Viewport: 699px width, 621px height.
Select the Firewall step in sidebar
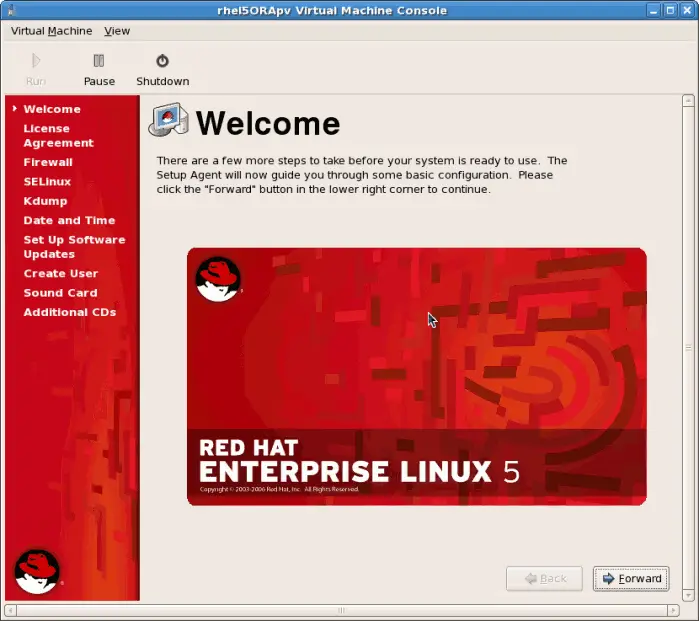[x=48, y=162]
